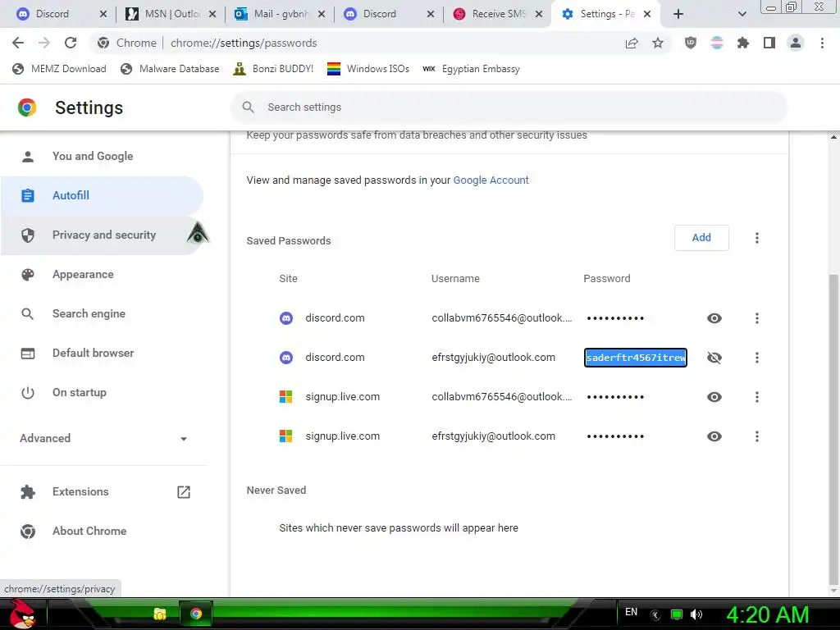This screenshot has height=630, width=840.
Task: Open the Appearance settings section
Action: pos(102,274)
